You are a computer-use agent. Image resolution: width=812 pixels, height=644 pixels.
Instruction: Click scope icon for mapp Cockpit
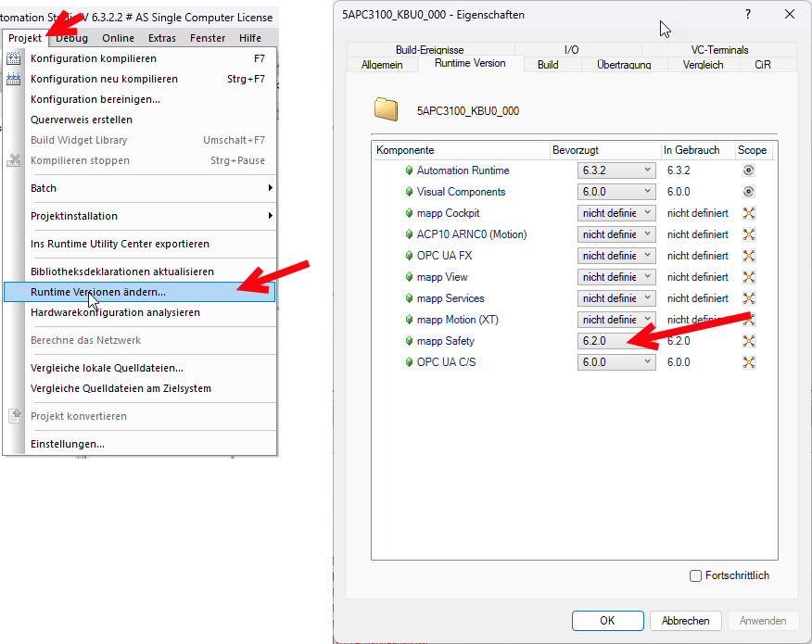pos(749,213)
